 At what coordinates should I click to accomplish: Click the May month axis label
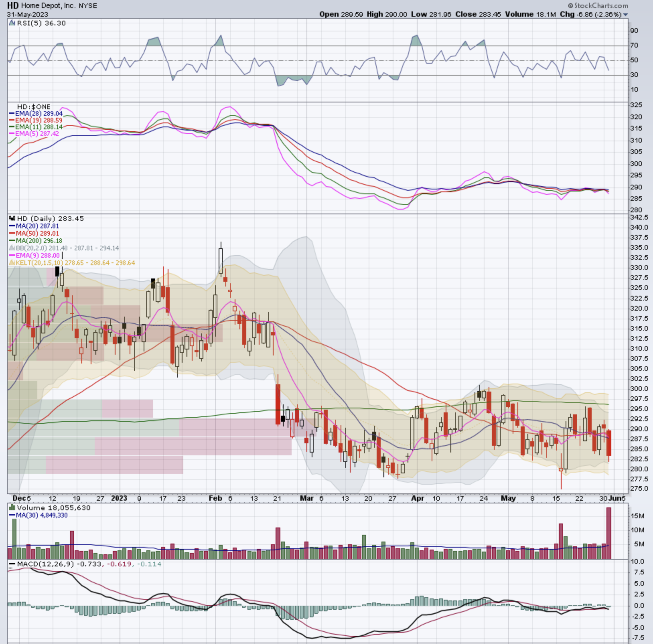[x=508, y=498]
